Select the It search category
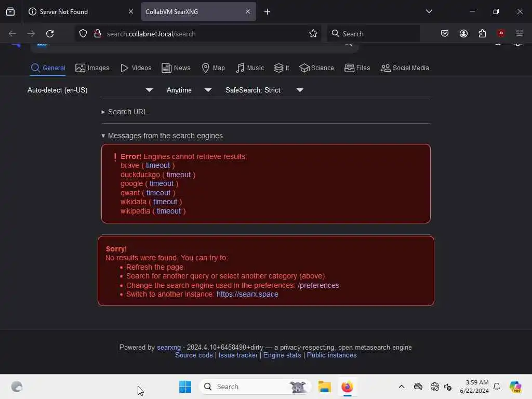The width and height of the screenshot is (532, 399). pos(282,68)
